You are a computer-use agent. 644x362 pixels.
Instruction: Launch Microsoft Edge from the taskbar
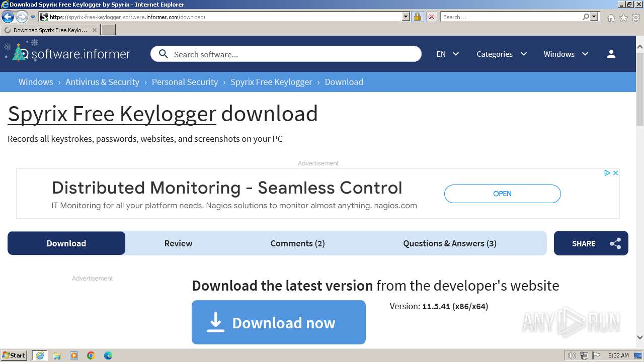(x=108, y=355)
